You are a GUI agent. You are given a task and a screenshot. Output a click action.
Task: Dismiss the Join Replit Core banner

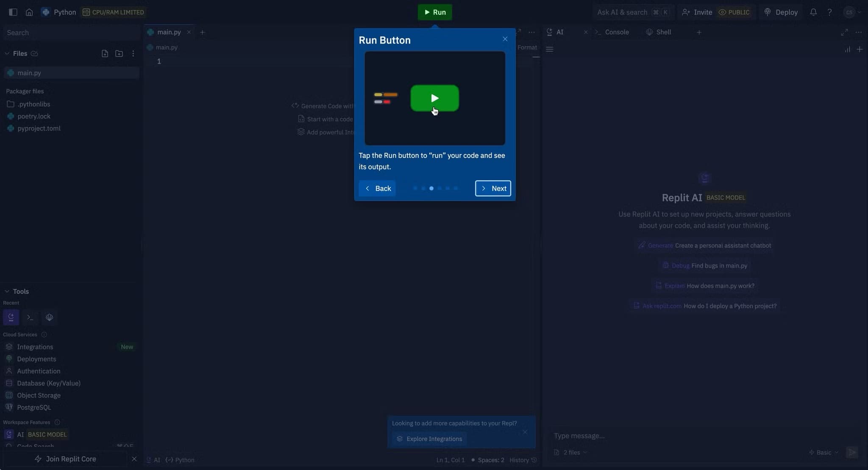pyautogui.click(x=134, y=459)
